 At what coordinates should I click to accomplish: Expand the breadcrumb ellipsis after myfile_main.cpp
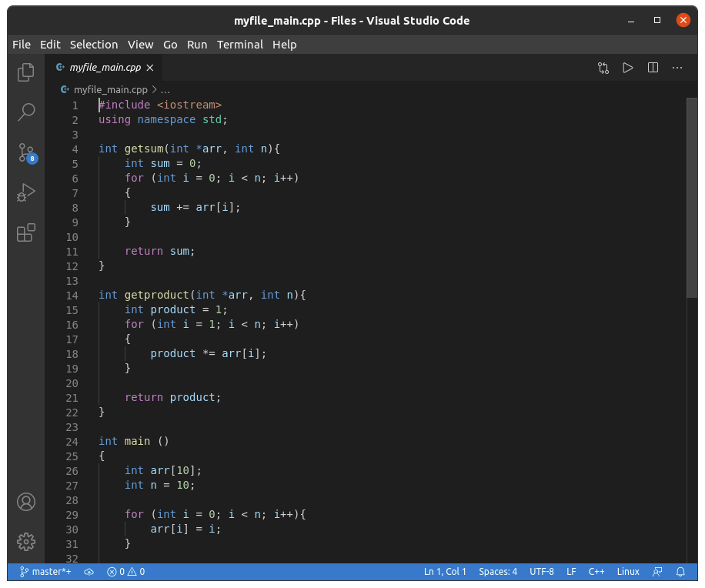coord(165,90)
